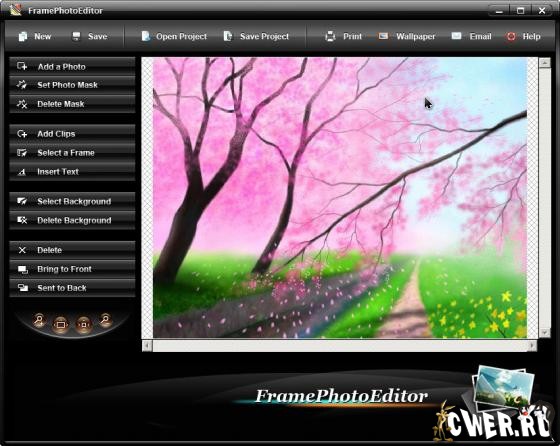
Task: Open Select a Frame option
Action: (72, 153)
